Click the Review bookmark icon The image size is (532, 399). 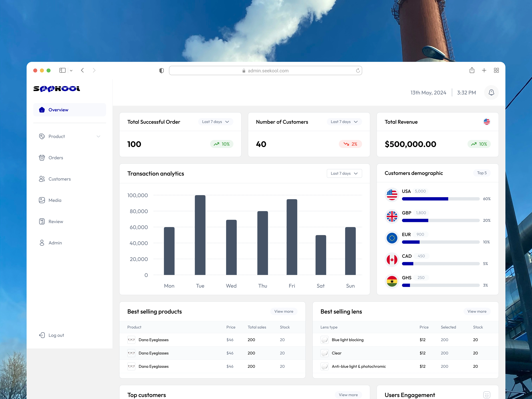click(42, 222)
